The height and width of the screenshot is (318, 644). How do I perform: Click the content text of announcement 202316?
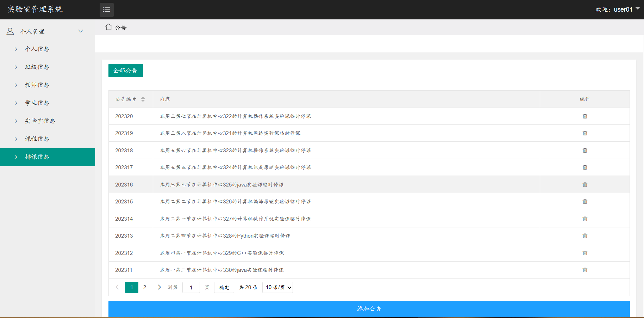click(x=222, y=185)
